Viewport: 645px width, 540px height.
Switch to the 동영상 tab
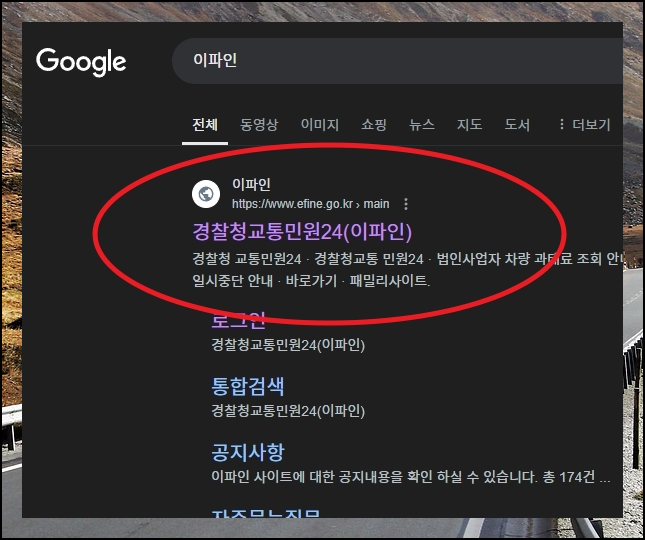click(x=259, y=125)
